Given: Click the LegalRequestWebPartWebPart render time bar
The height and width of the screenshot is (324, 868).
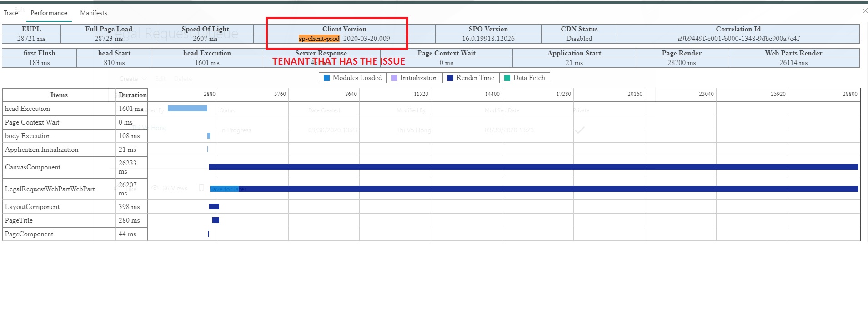Looking at the screenshot, I should coord(548,189).
